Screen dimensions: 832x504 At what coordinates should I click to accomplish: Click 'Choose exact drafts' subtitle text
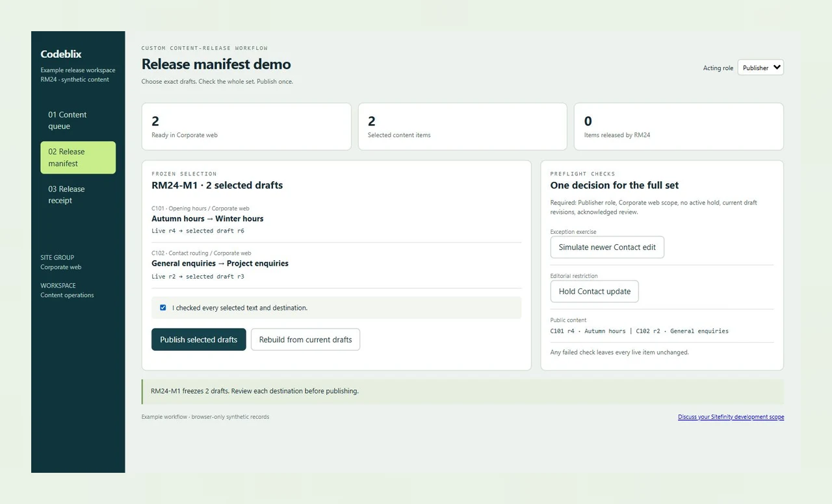coord(217,82)
